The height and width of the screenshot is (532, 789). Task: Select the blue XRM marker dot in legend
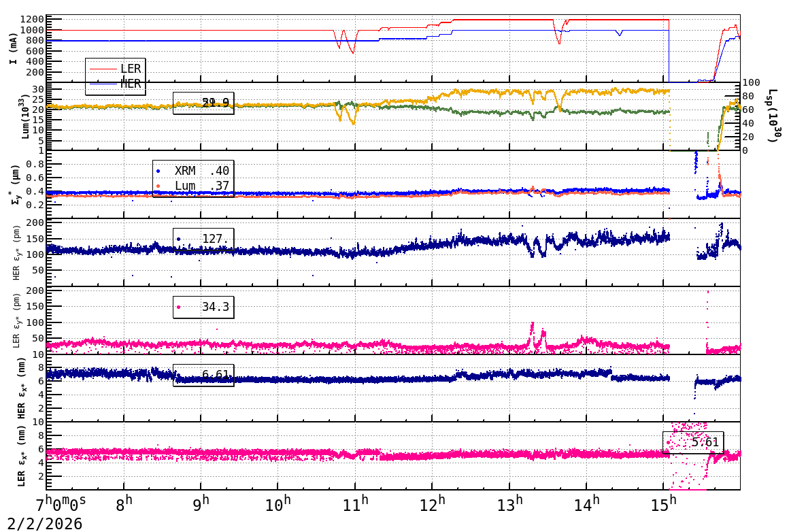click(x=158, y=171)
